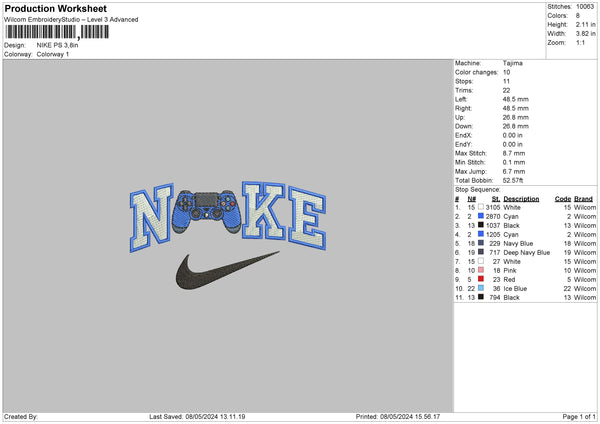This screenshot has width=600, height=424.
Task: Select the Red color swatch
Action: coord(481,279)
